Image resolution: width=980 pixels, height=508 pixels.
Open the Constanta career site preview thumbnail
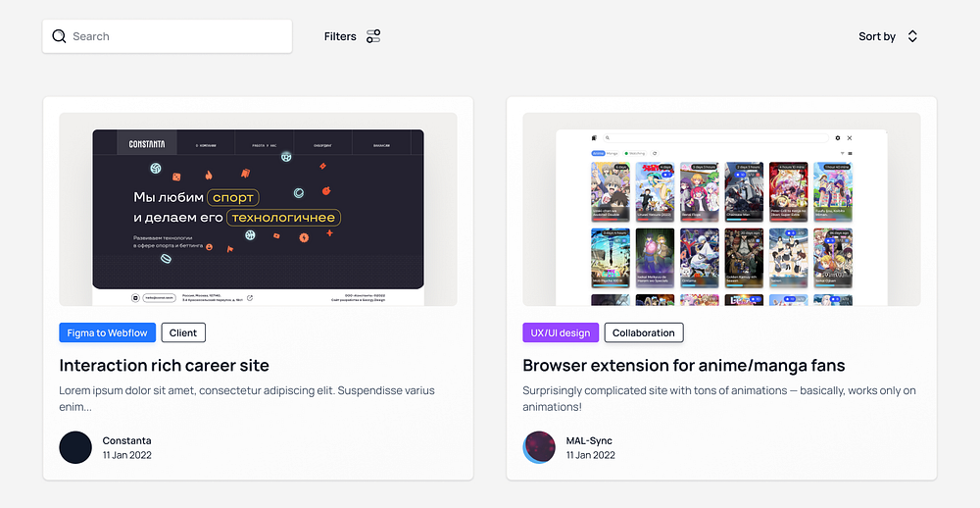258,210
